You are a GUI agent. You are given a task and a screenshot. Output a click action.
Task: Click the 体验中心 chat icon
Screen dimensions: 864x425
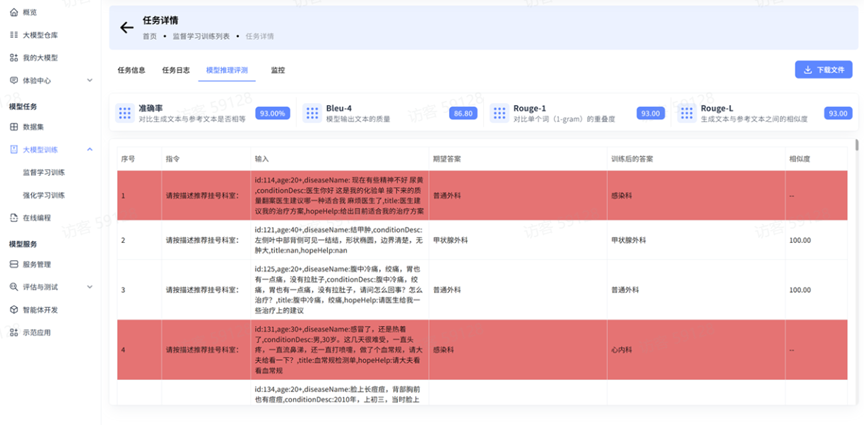click(14, 80)
